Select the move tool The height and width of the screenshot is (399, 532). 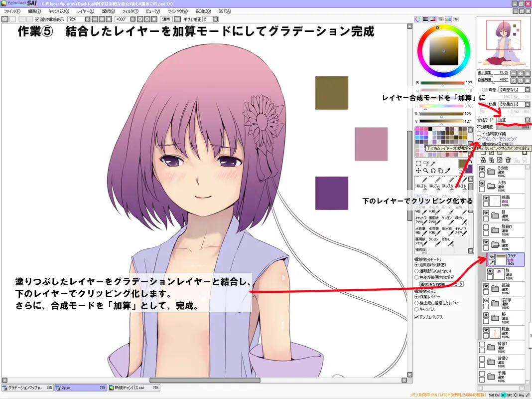[x=419, y=171]
